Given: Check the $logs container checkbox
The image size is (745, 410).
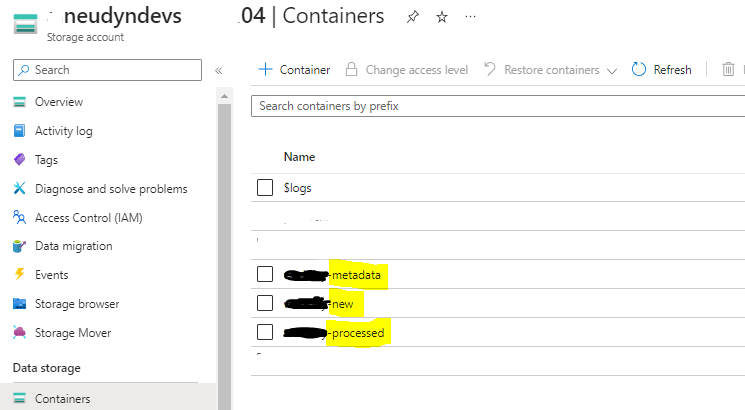Looking at the screenshot, I should click(x=265, y=187).
